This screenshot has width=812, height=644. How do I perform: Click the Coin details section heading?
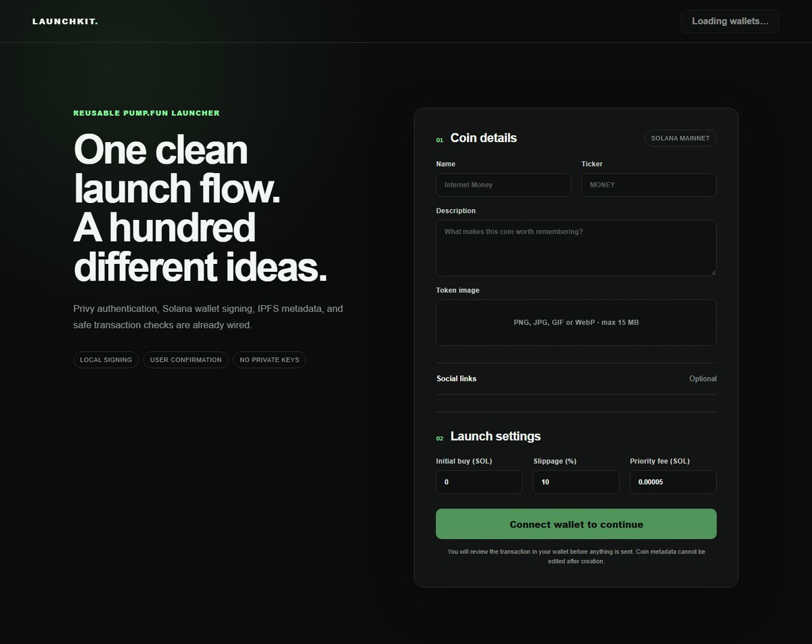click(x=484, y=138)
